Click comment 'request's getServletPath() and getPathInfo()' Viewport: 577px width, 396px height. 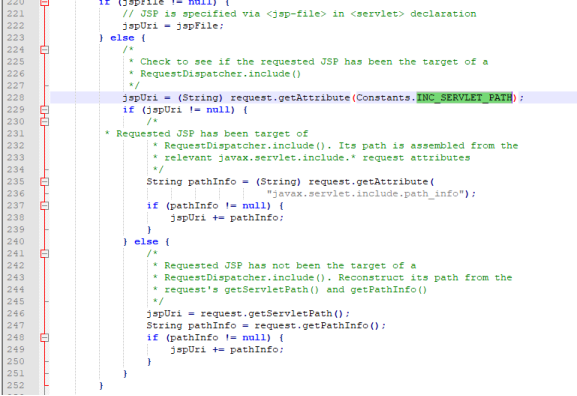(296, 290)
